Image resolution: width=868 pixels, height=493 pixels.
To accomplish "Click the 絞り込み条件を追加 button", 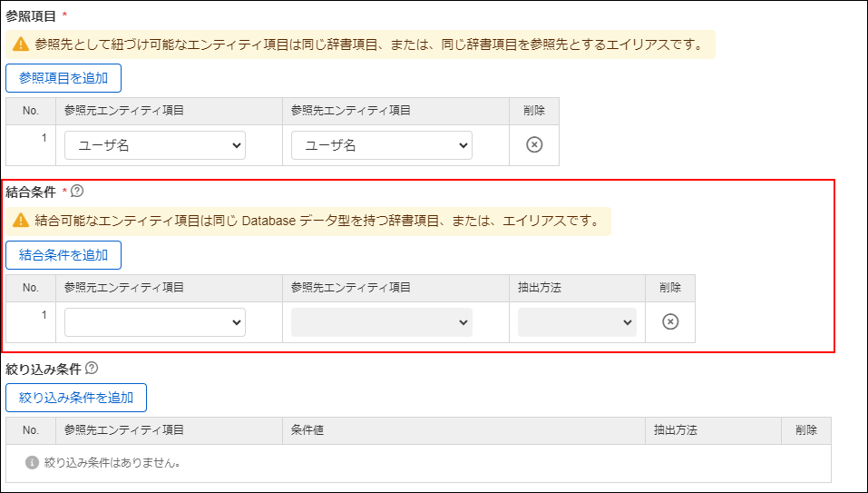I will pos(76,398).
